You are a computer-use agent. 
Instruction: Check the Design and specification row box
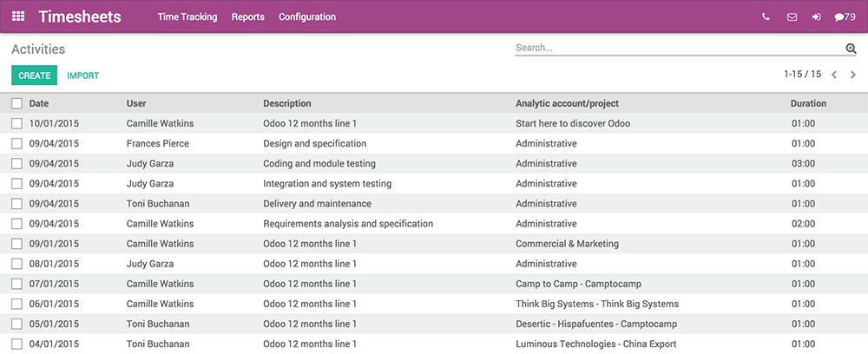(x=17, y=144)
